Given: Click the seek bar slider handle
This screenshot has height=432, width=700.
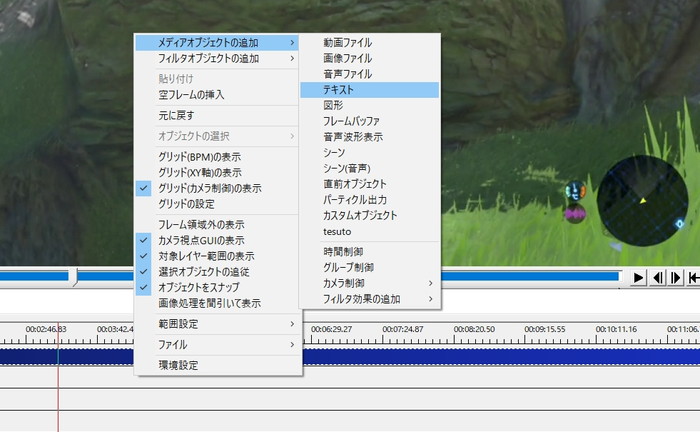Looking at the screenshot, I should pos(75,277).
